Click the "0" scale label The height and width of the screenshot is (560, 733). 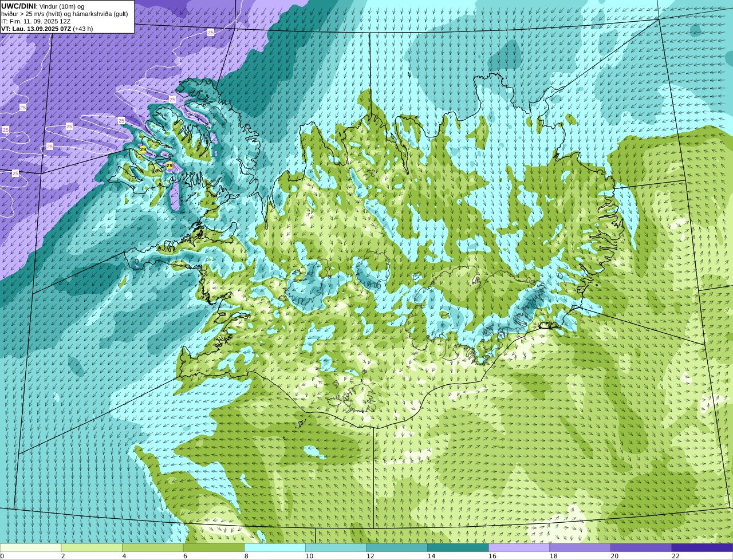click(x=2, y=556)
